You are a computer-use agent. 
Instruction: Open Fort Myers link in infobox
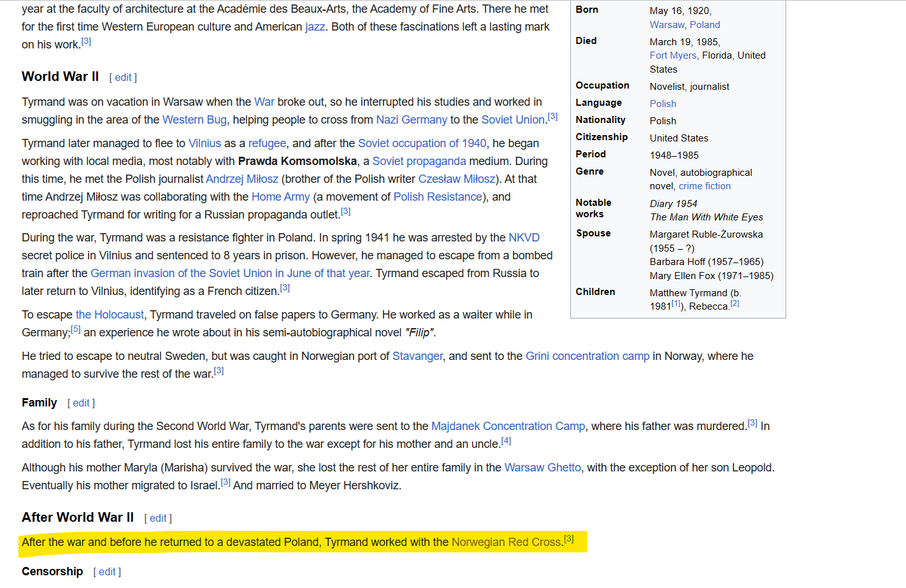pyautogui.click(x=673, y=55)
